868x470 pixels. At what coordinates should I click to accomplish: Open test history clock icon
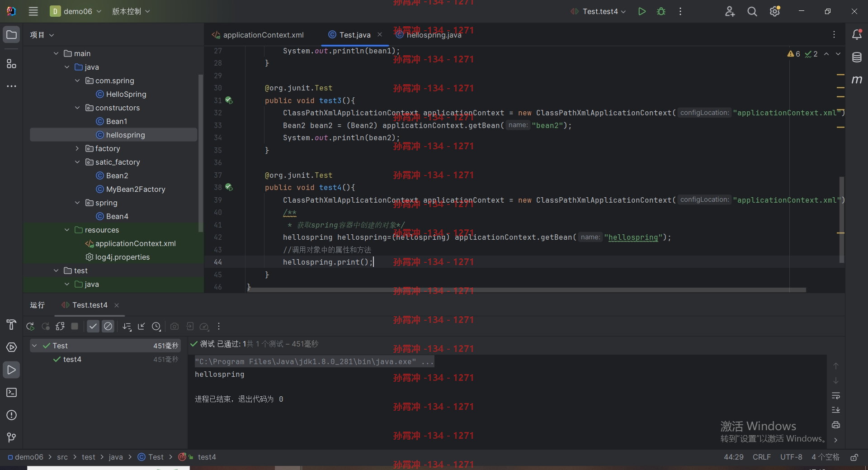click(156, 326)
